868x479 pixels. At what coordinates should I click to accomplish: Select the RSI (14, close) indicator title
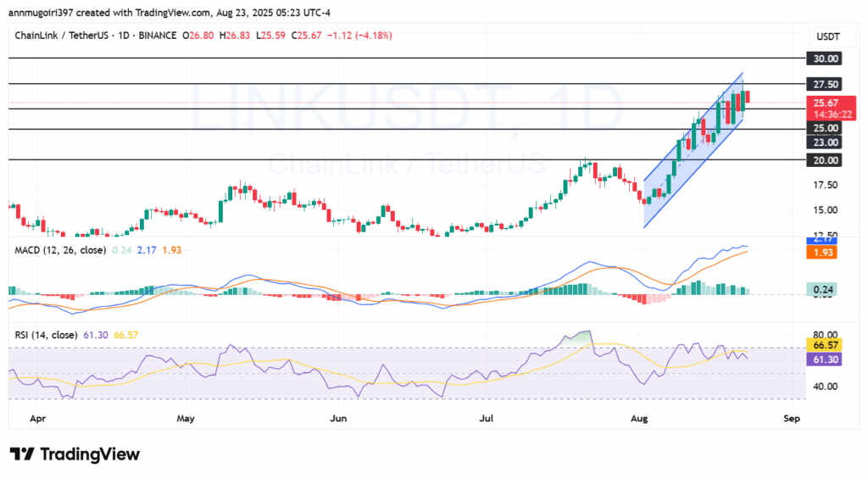46,335
